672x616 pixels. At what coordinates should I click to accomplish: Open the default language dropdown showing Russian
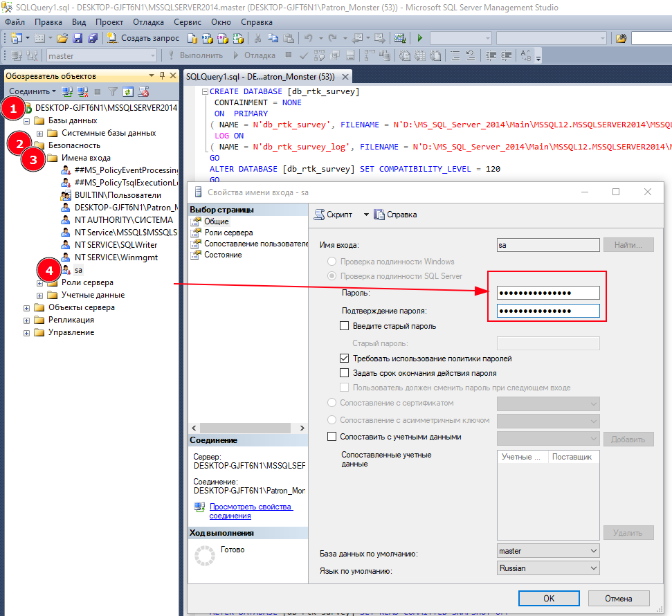[548, 568]
